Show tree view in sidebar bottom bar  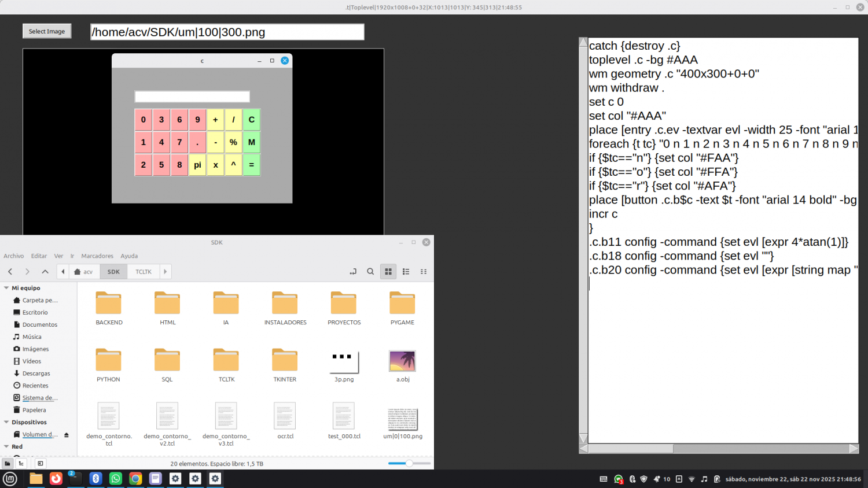[x=21, y=463]
